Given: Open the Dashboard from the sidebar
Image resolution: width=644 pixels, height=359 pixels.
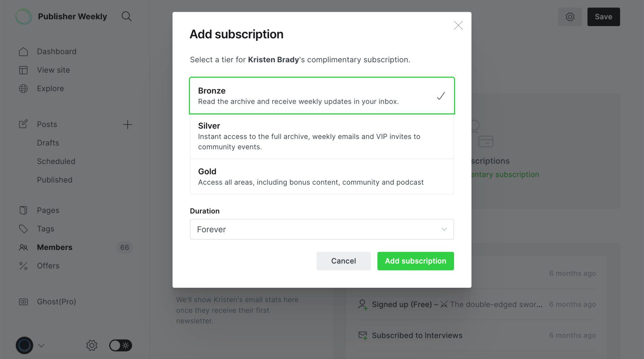Looking at the screenshot, I should [x=56, y=51].
